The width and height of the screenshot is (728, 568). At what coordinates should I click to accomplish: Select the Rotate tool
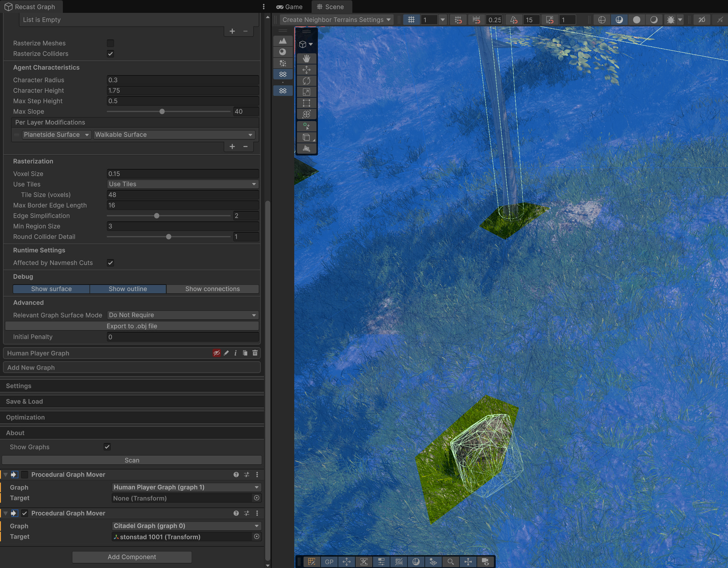pos(306,81)
